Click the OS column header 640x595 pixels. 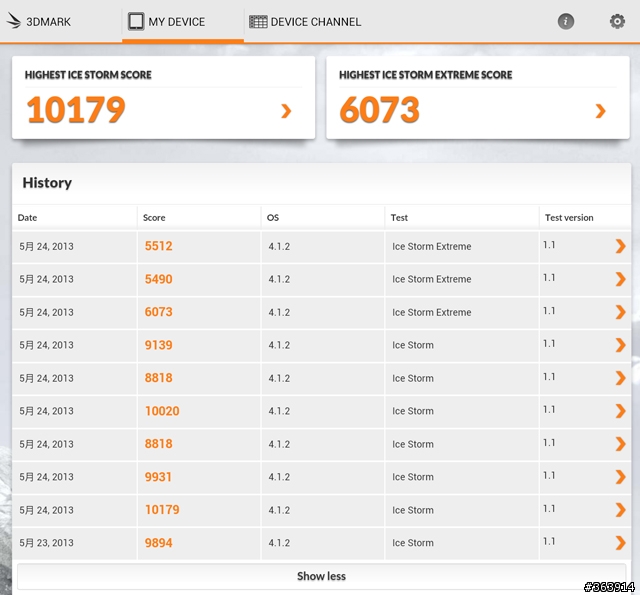click(x=273, y=218)
